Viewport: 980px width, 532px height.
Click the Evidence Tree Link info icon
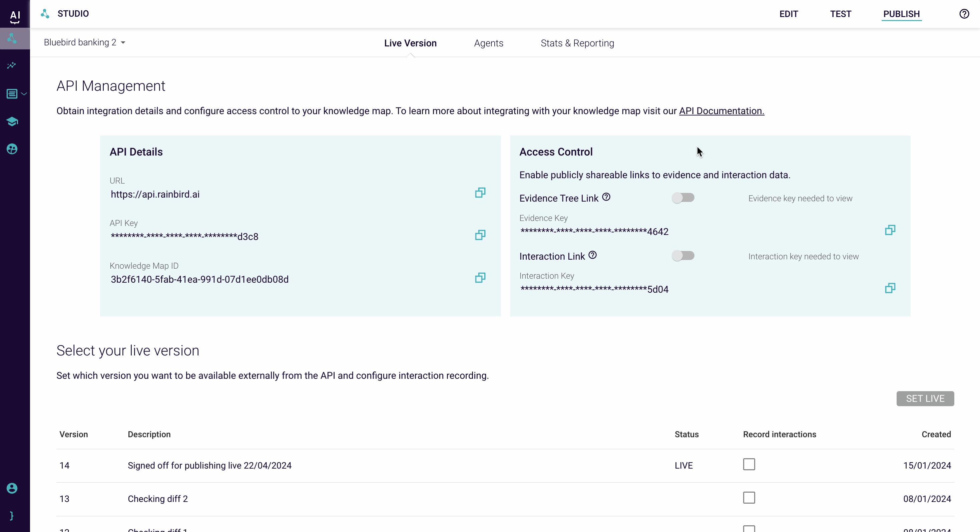point(606,197)
